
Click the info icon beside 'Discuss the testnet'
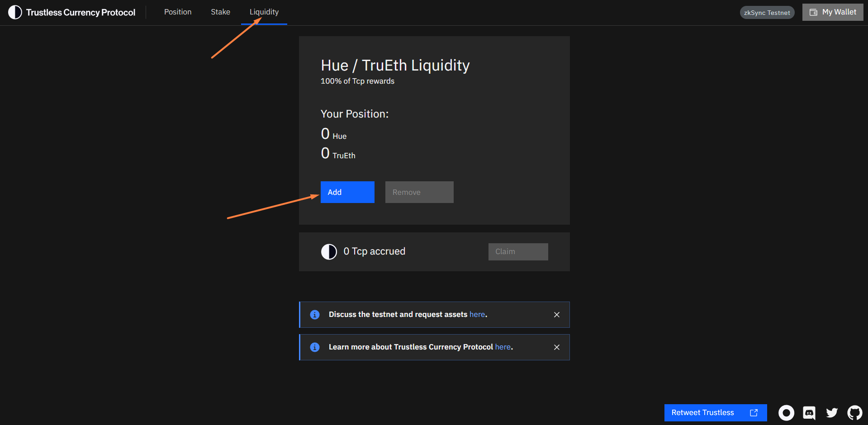tap(315, 315)
